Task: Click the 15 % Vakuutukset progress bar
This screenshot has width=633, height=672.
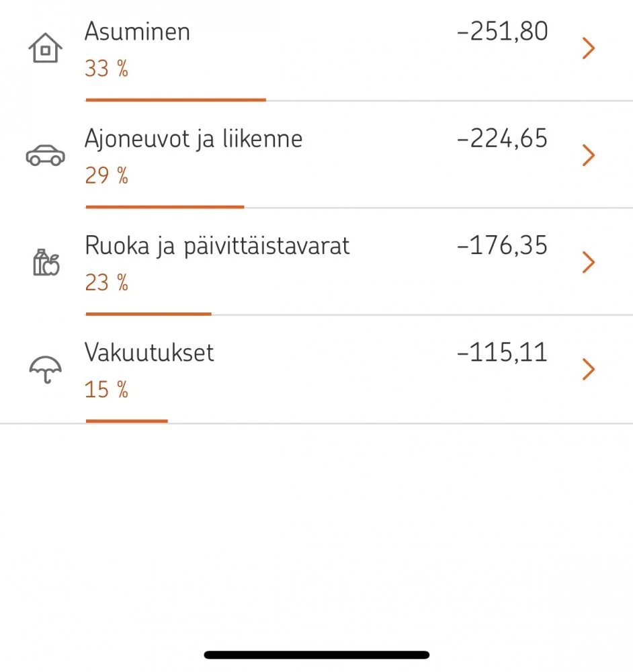Action: point(126,421)
